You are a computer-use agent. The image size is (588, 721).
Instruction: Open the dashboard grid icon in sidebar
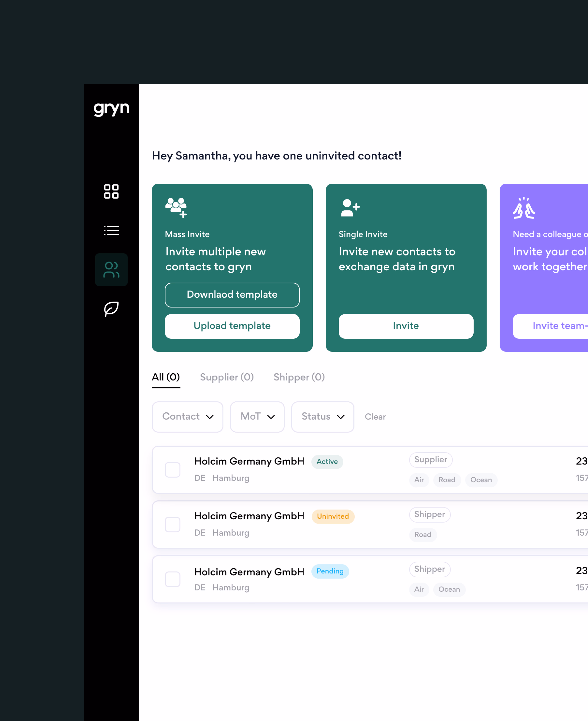coord(111,191)
